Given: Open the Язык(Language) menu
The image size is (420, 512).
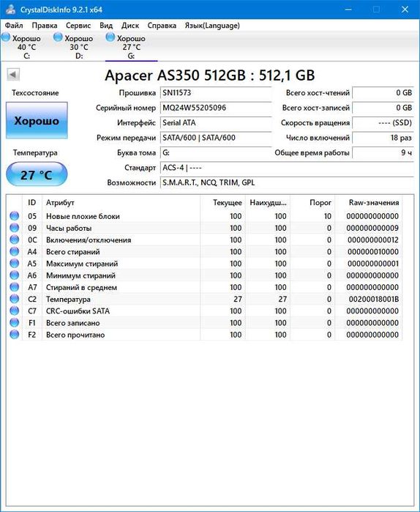Looking at the screenshot, I should click(x=212, y=26).
